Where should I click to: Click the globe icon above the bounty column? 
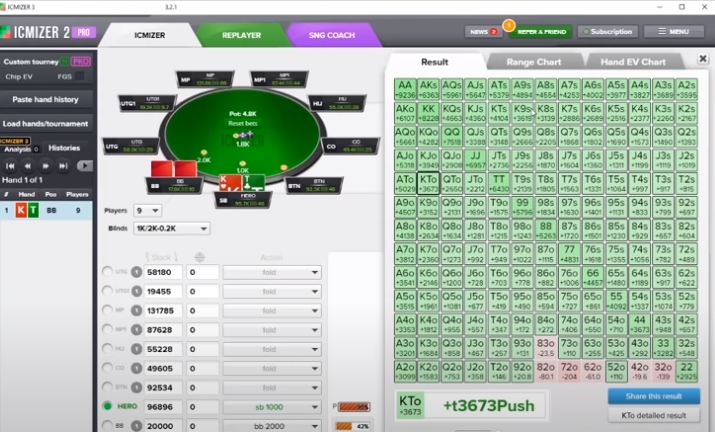[200, 257]
